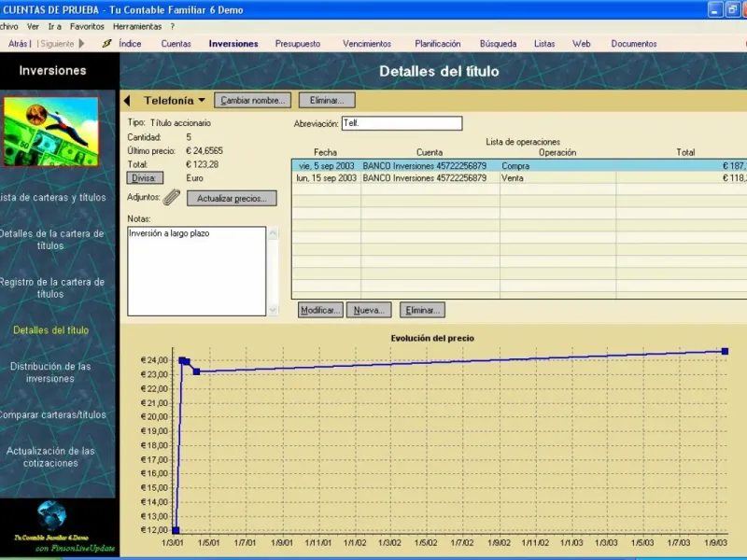
Task: Open Registro de la cartera de títulos
Action: pos(51,287)
